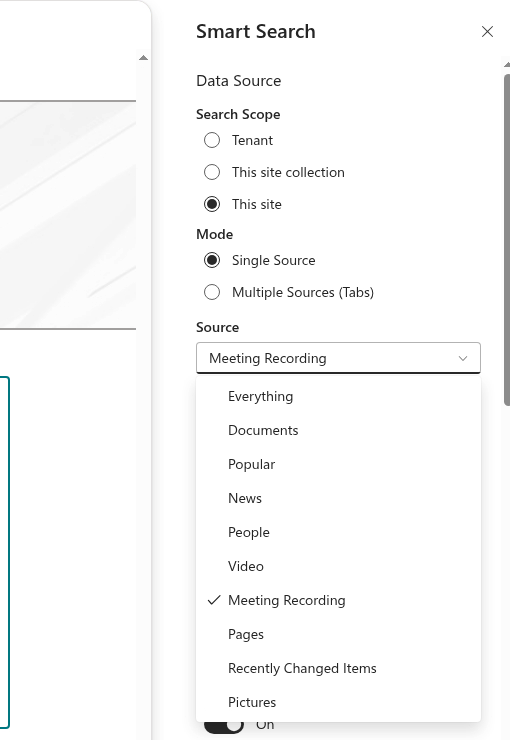Collapse the Source dropdown chevron
This screenshot has width=510, height=740.
(463, 358)
